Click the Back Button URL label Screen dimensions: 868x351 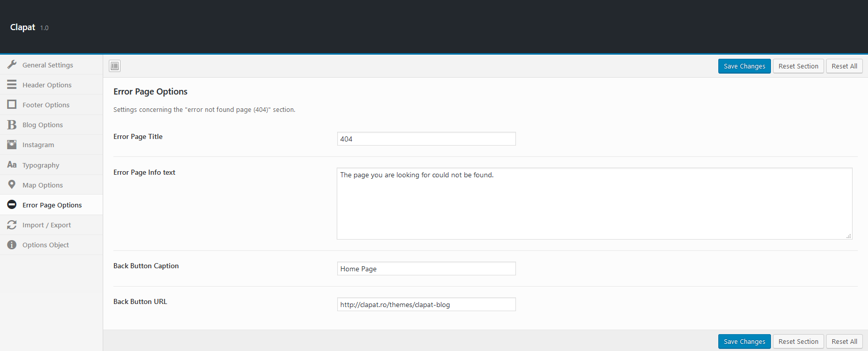140,301
